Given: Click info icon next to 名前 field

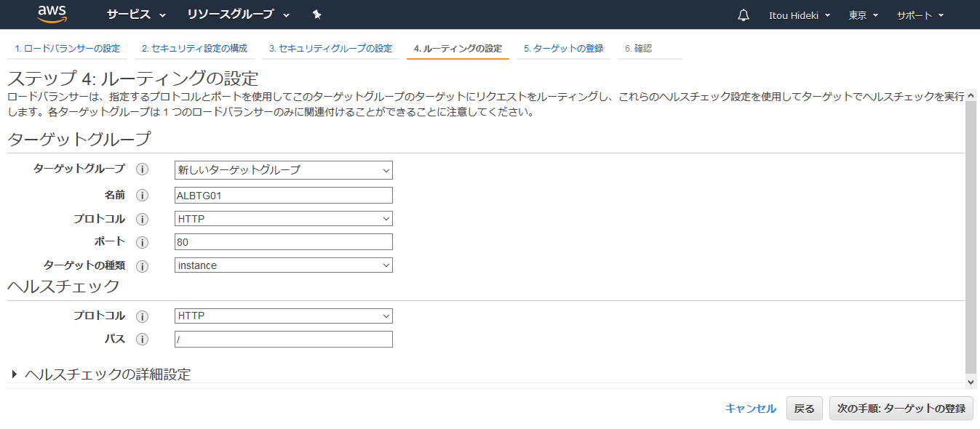Looking at the screenshot, I should pos(142,195).
